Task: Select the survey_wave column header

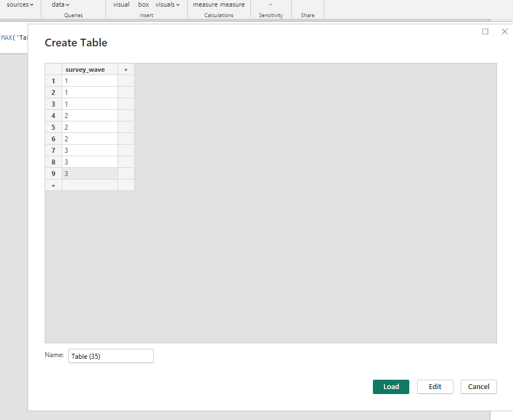Action: 90,70
